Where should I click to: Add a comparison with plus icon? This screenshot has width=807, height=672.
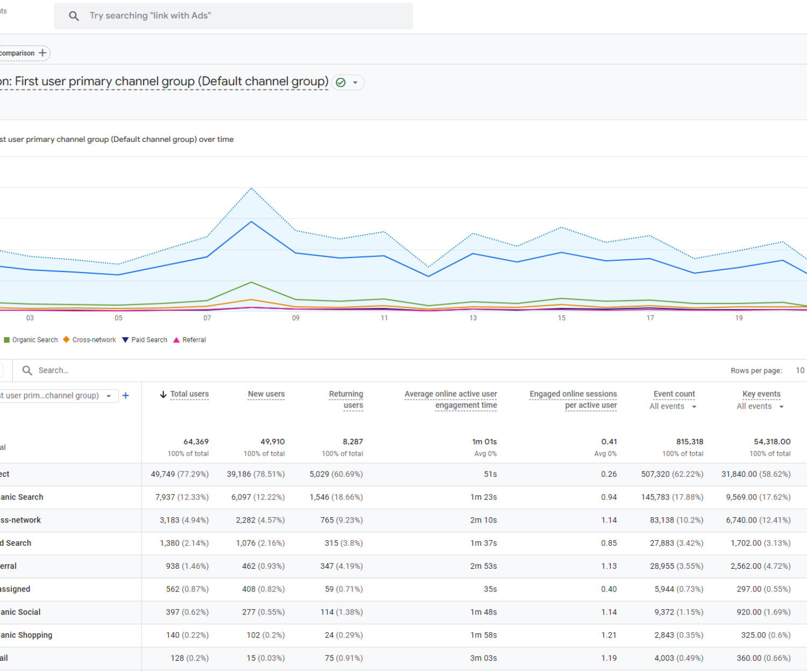[43, 53]
